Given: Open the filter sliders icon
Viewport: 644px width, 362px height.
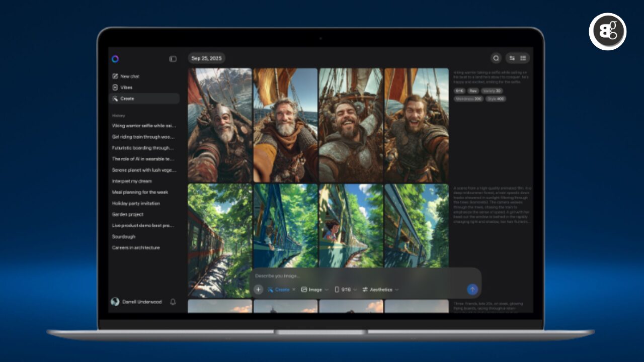Looking at the screenshot, I should click(512, 58).
